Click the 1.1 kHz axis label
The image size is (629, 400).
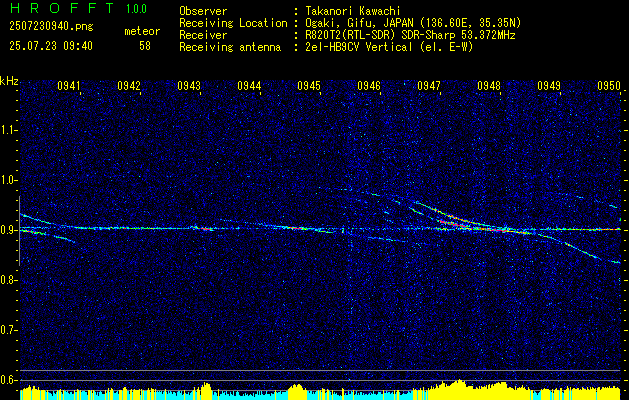click(x=8, y=130)
